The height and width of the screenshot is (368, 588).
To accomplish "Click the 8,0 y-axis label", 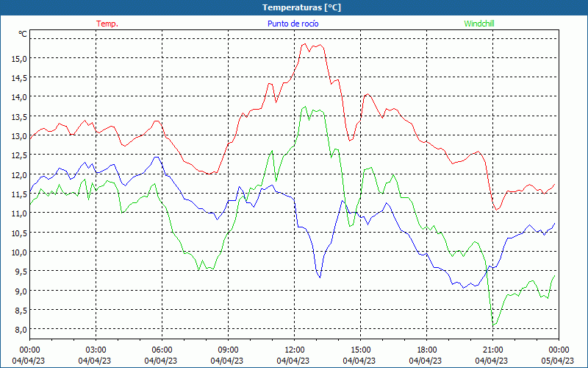I will 21,329.
